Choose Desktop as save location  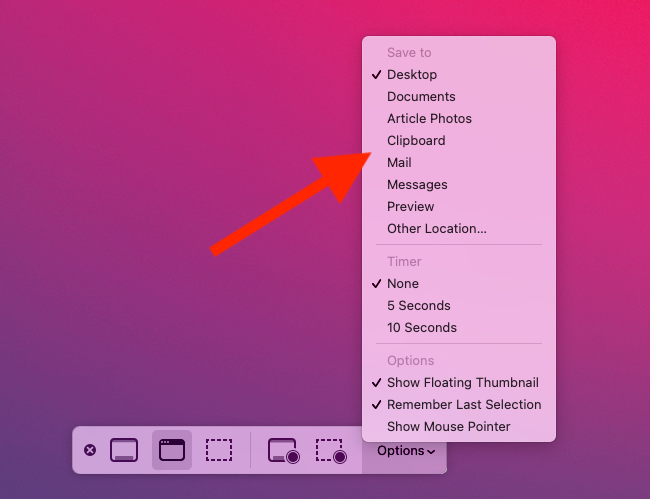point(459,75)
